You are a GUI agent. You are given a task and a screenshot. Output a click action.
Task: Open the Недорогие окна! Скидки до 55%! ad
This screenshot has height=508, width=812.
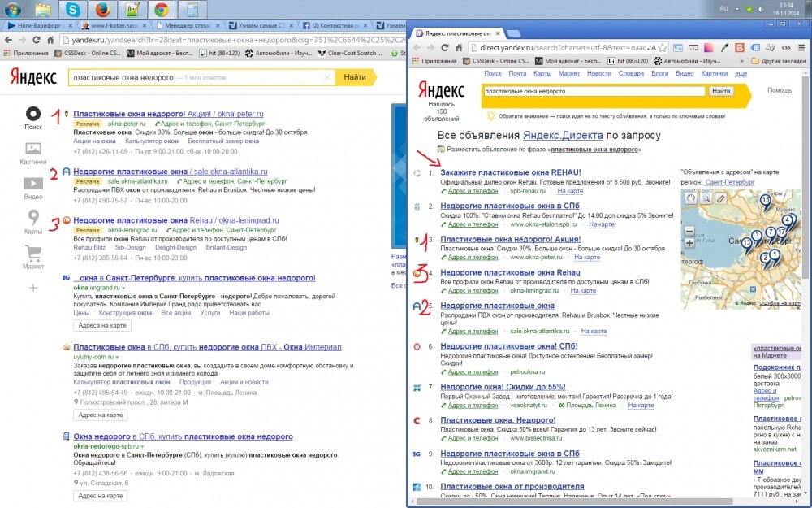point(503,387)
